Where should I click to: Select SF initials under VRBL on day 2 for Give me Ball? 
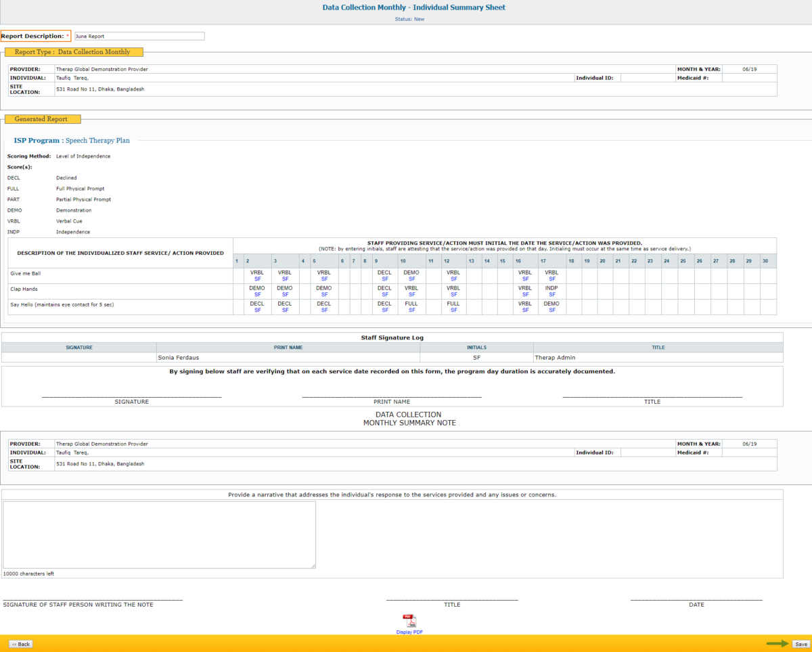click(257, 278)
